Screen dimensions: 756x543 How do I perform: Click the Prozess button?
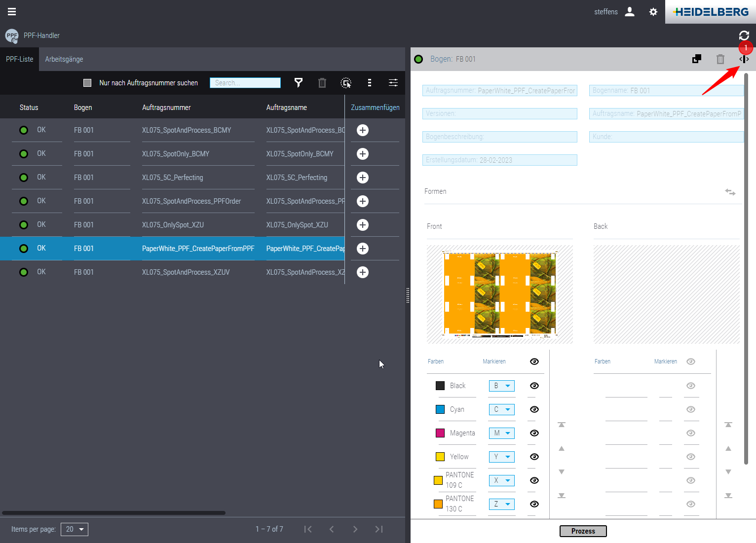pos(583,531)
